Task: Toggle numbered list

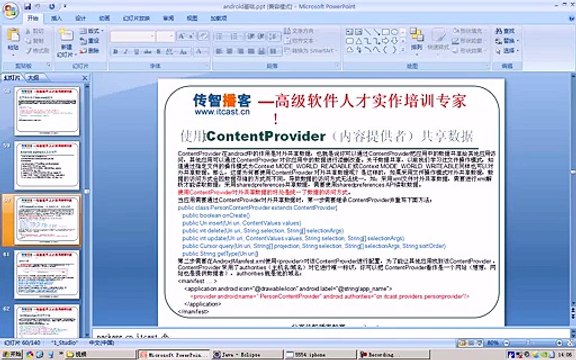Action: click(234, 36)
